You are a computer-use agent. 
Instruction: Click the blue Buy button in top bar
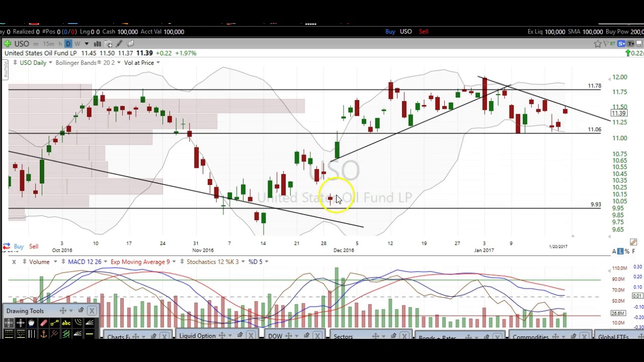coord(390,32)
